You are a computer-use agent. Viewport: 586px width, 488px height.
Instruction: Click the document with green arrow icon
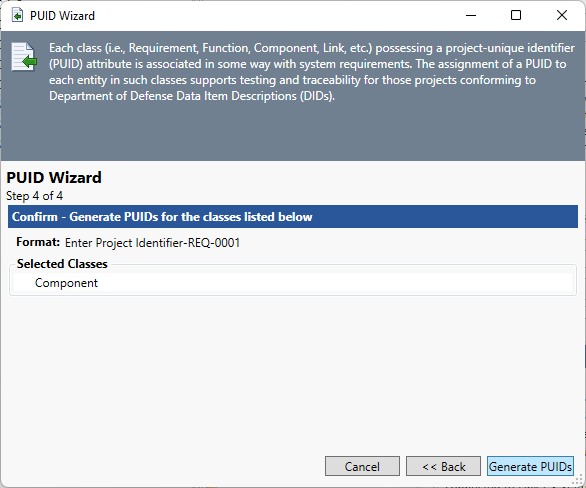coord(24,57)
